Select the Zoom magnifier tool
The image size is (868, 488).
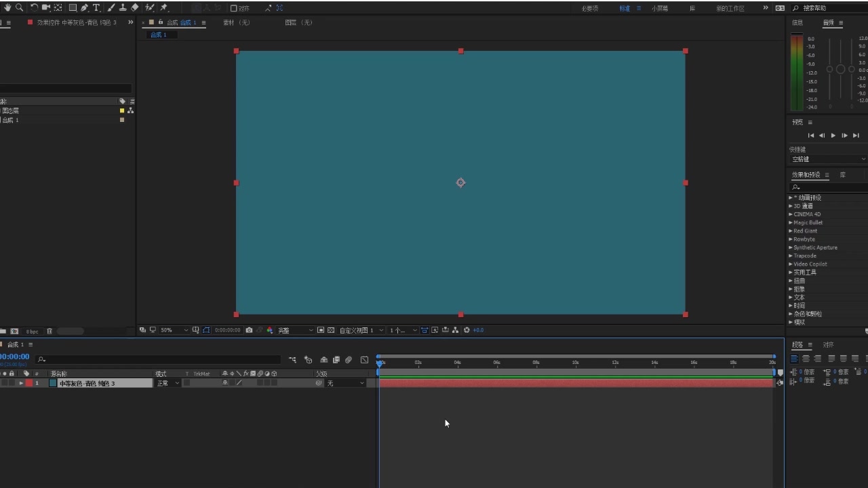[x=19, y=7]
